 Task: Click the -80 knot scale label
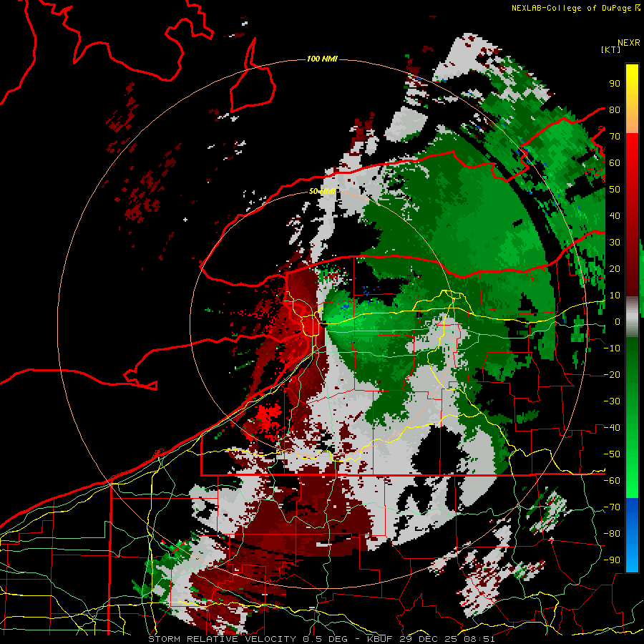click(x=612, y=534)
